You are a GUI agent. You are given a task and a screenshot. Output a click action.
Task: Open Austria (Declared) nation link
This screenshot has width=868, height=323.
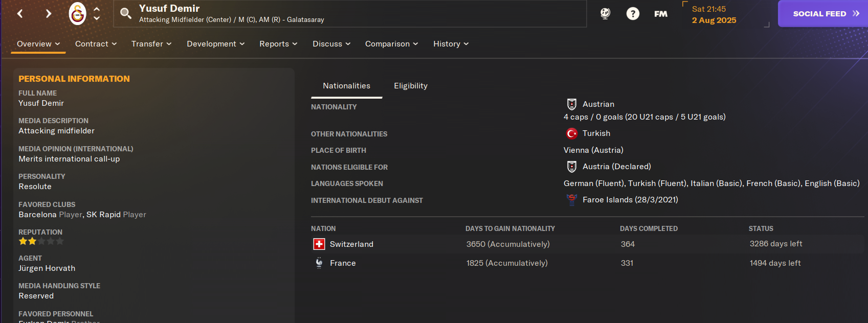point(617,167)
